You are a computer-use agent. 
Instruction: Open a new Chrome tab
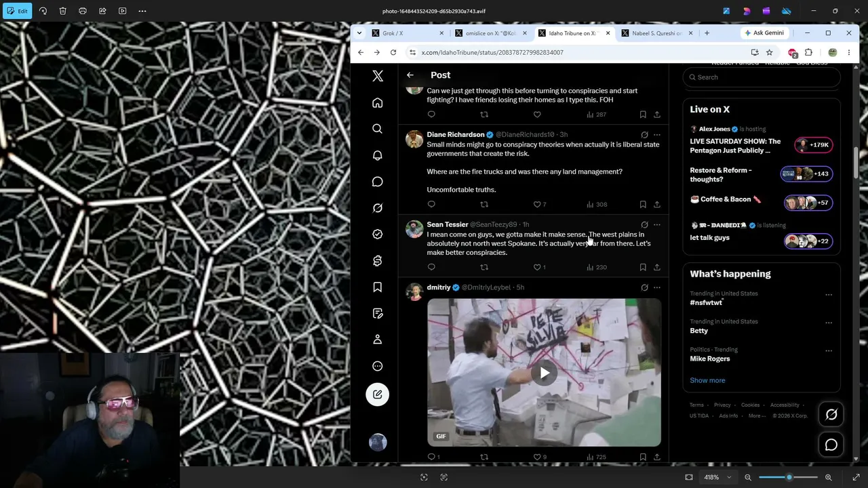click(707, 33)
